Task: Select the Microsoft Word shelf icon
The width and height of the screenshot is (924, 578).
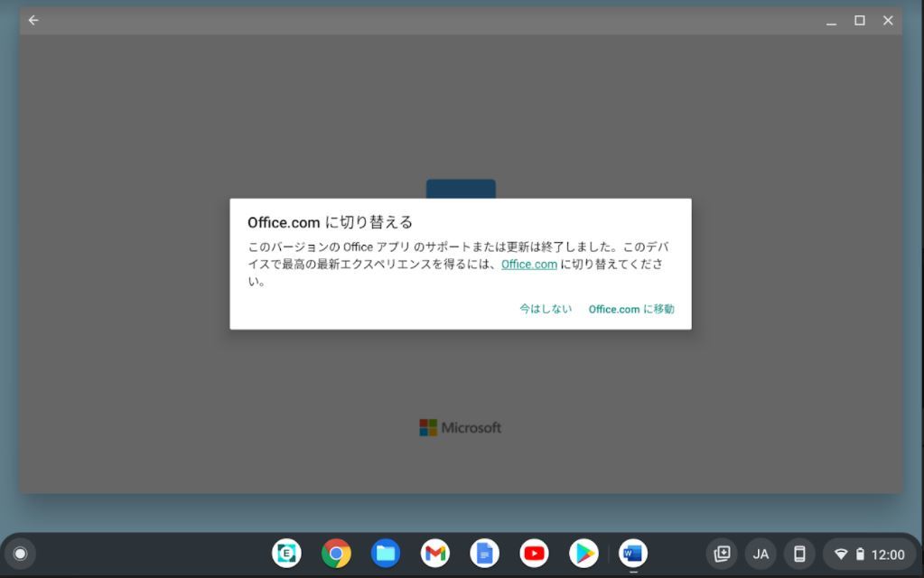Action: 633,553
